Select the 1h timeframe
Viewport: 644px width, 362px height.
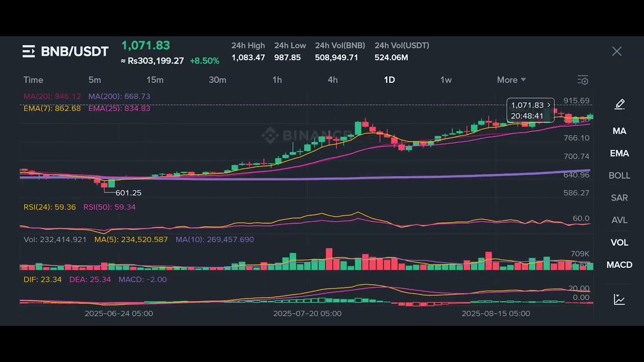(x=277, y=80)
